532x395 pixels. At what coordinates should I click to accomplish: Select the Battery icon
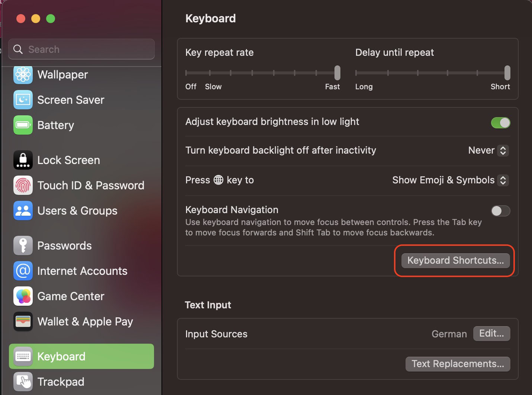point(23,125)
